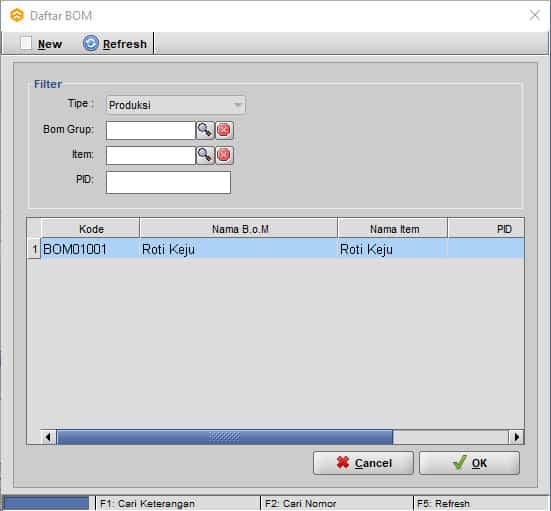Click the horizontal scrollbar thumb
This screenshot has width=551, height=511.
(x=225, y=437)
